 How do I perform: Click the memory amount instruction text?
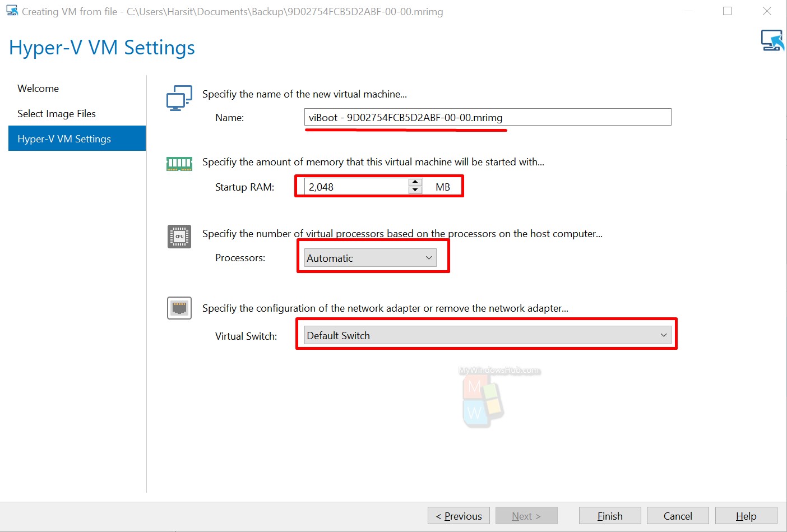tap(373, 162)
